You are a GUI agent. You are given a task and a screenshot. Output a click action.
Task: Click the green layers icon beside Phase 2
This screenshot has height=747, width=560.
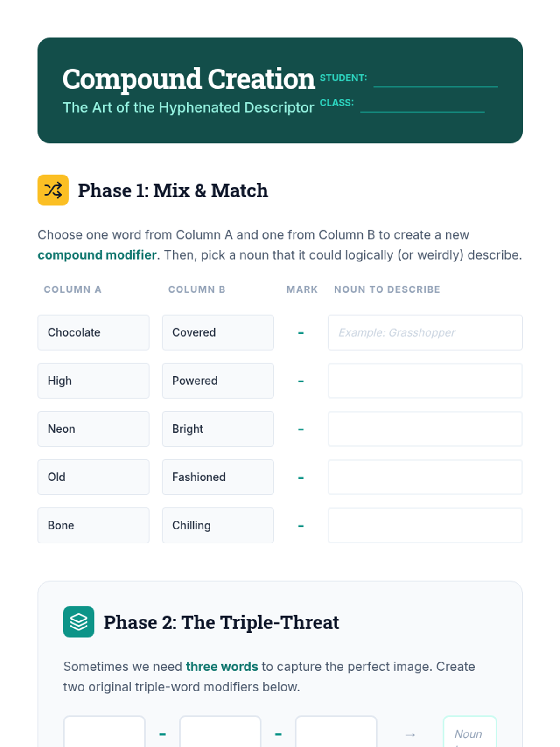(79, 622)
